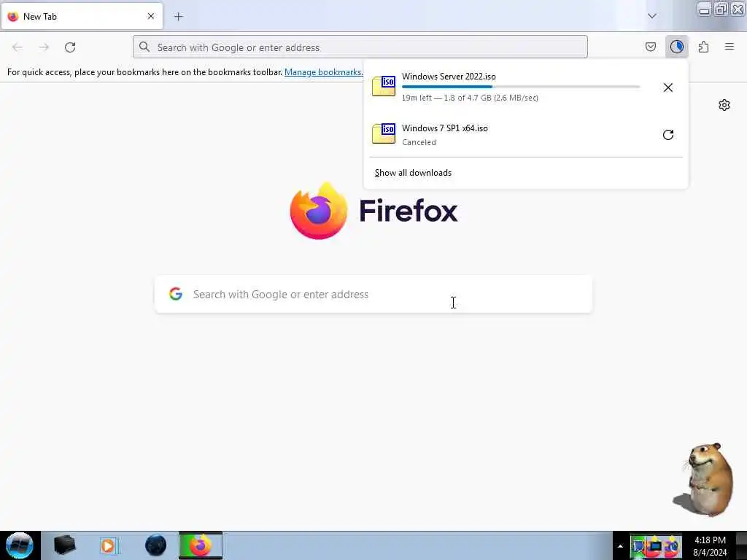Click the hamster desktop mascot

point(704,480)
